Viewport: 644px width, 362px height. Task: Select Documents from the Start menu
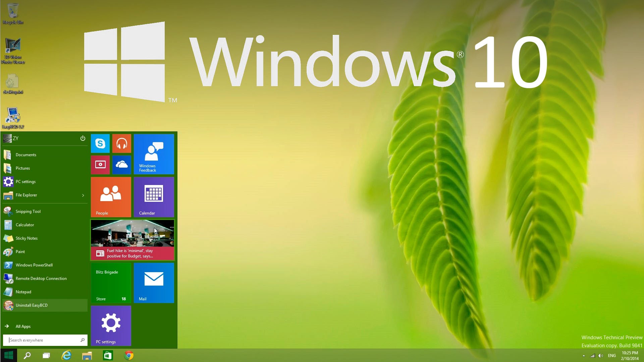[x=25, y=155]
